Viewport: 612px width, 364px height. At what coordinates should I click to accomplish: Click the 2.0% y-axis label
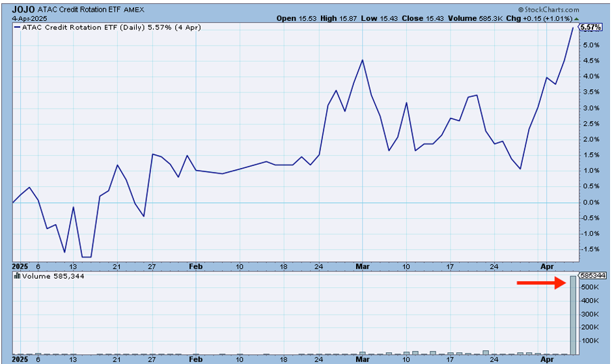point(592,139)
